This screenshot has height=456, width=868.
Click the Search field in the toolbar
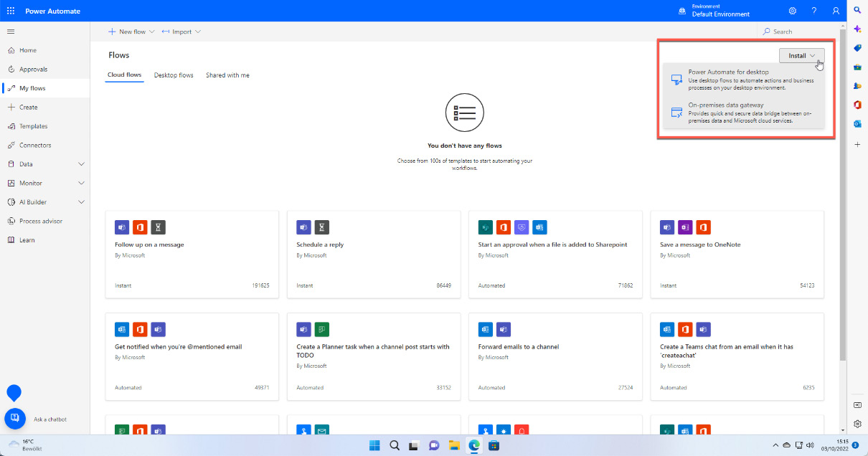click(x=800, y=32)
